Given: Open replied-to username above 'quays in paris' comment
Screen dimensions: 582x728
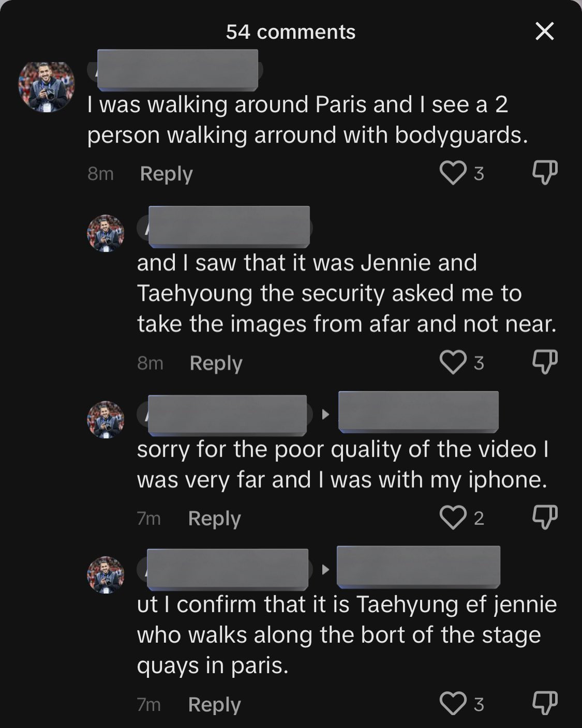Looking at the screenshot, I should coord(418,567).
